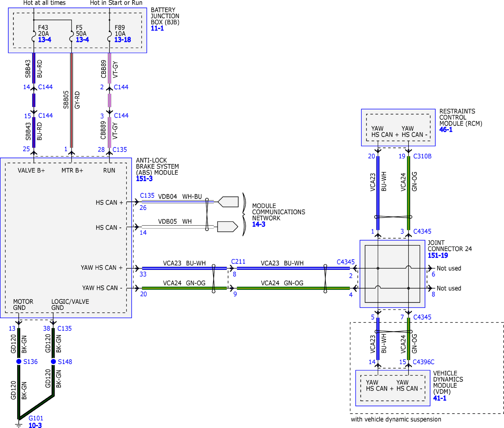Select the S136 splice dot
This screenshot has height=428, width=504.
[x=19, y=361]
